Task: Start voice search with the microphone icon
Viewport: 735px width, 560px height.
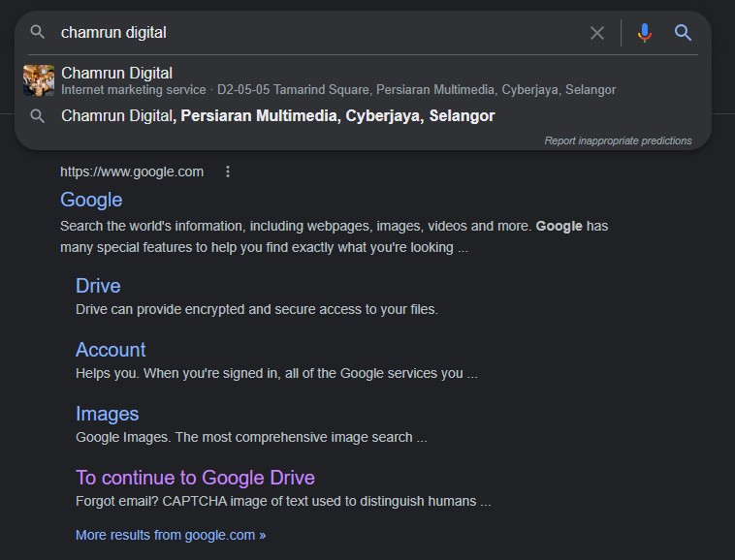Action: 644,33
